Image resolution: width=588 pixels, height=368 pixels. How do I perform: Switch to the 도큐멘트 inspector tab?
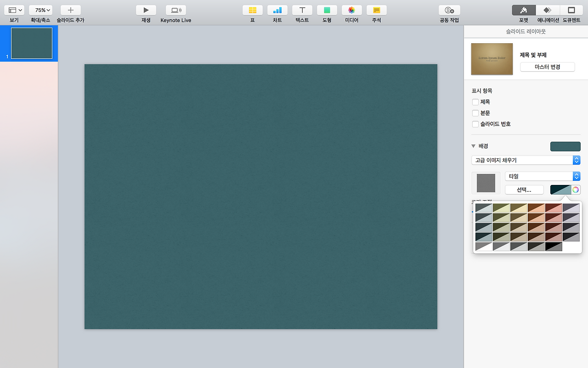pyautogui.click(x=571, y=10)
